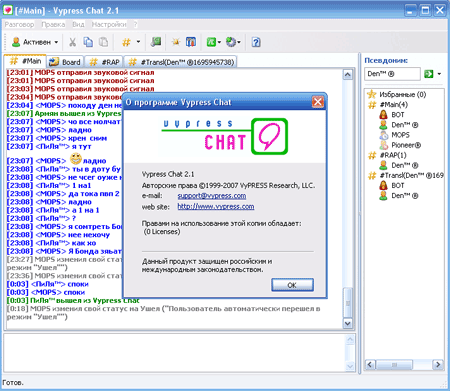
Task: Click the [0:03] <MOPS> споки message
Action: 46,292
